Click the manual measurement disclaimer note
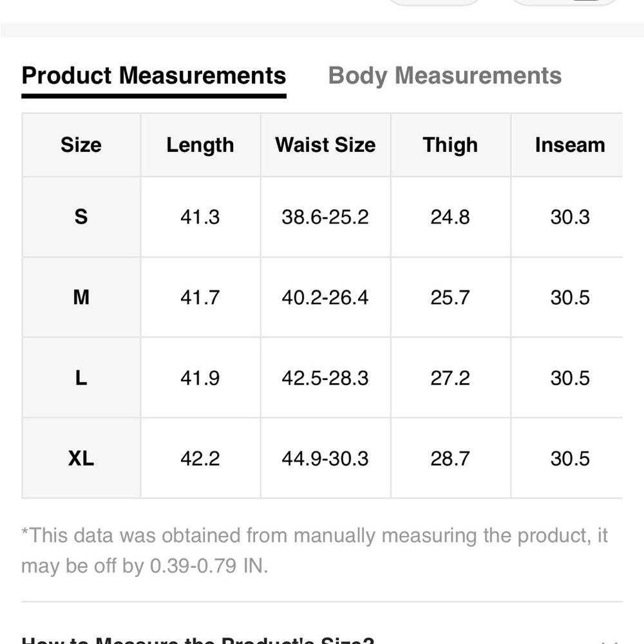The height and width of the screenshot is (644, 644). coord(314,551)
